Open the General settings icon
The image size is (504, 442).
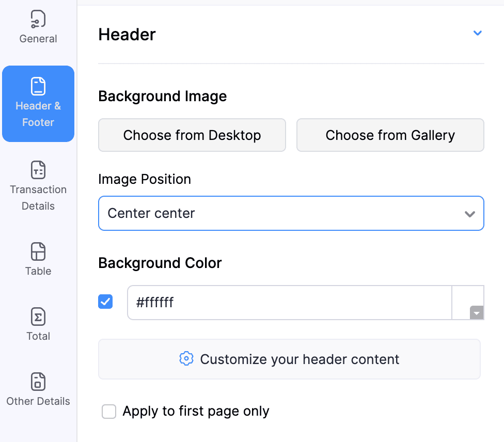click(38, 19)
